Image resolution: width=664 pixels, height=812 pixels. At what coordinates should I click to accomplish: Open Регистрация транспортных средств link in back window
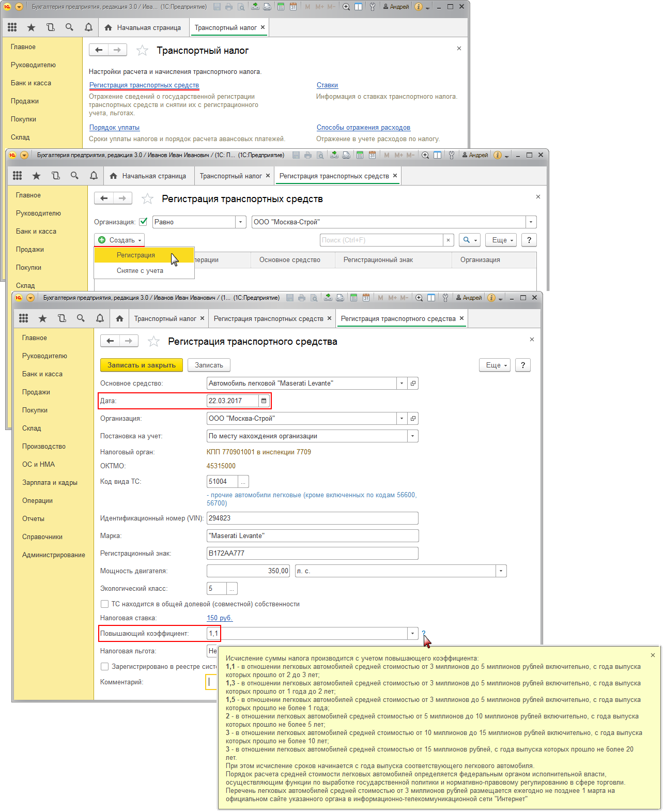pos(144,85)
